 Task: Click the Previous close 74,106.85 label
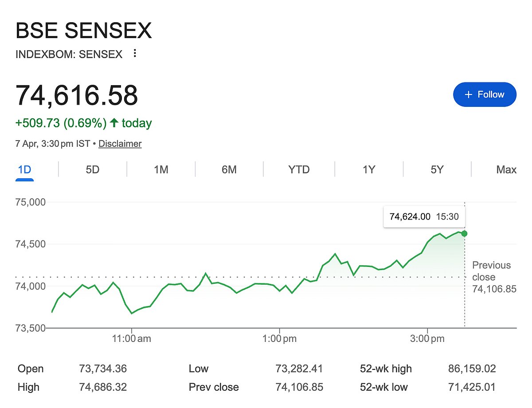(x=491, y=277)
